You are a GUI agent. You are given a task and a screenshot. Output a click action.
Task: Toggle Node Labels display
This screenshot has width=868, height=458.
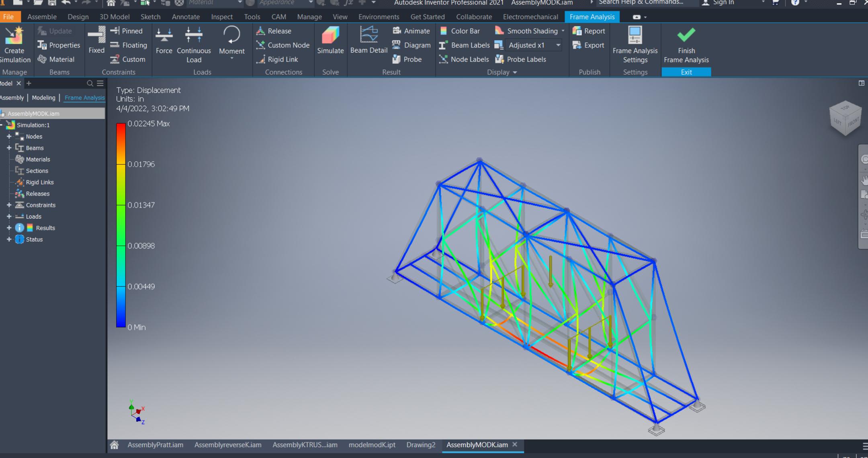point(464,59)
